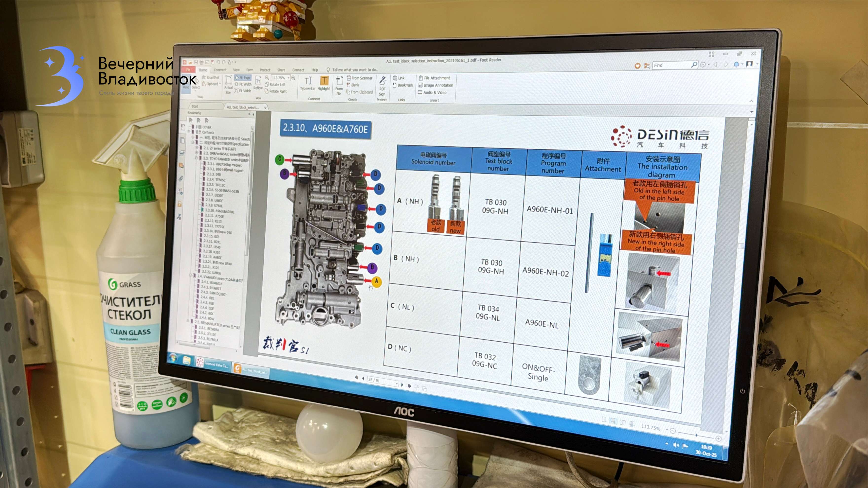Image resolution: width=868 pixels, height=488 pixels.
Task: Open the zoom percentage dropdown
Action: point(289,78)
